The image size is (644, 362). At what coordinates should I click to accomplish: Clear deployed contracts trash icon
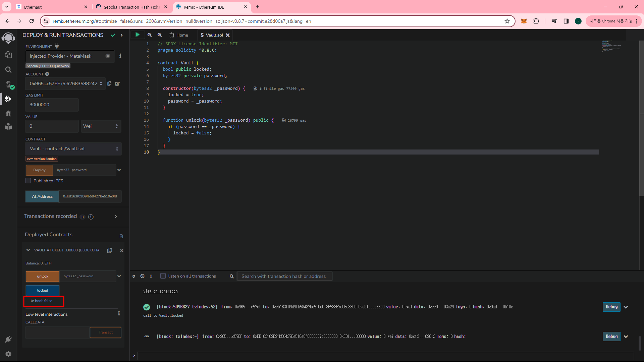pyautogui.click(x=121, y=236)
